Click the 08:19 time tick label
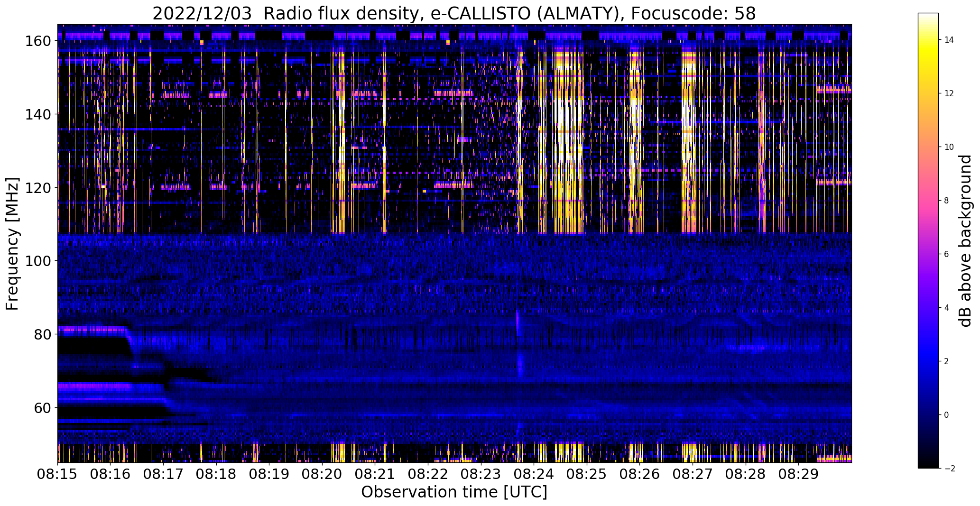This screenshot has height=506, width=980. click(x=269, y=474)
